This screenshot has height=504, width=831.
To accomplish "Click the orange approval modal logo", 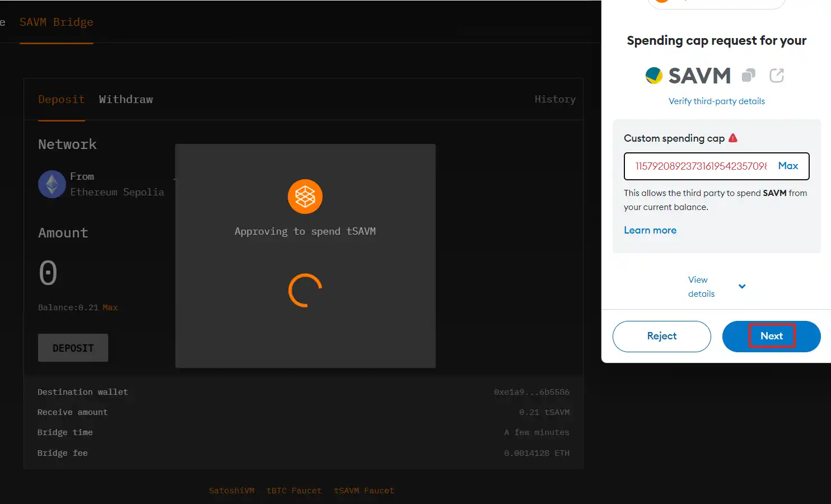I will 305,197.
